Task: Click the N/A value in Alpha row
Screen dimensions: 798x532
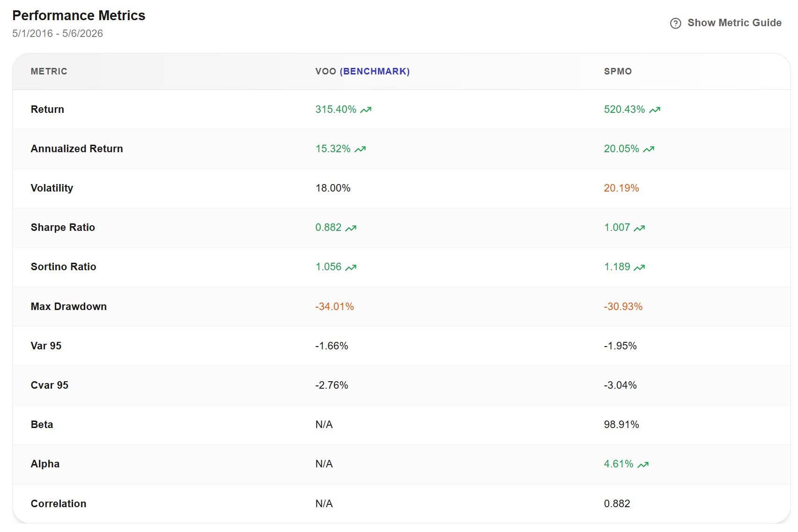Action: [x=324, y=464]
